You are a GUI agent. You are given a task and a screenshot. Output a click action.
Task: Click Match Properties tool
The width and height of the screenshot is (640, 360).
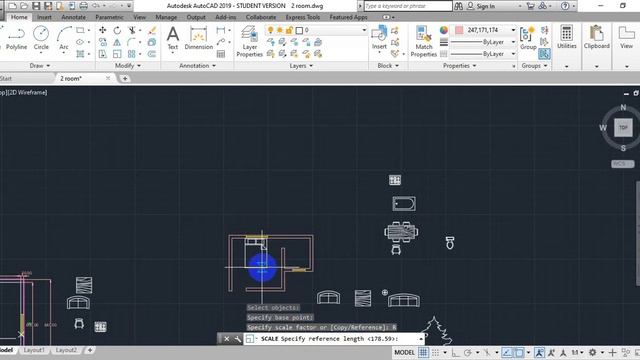click(424, 42)
